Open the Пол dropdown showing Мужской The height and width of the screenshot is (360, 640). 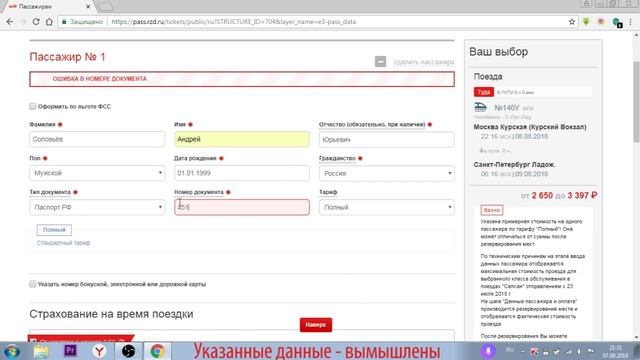tap(97, 173)
